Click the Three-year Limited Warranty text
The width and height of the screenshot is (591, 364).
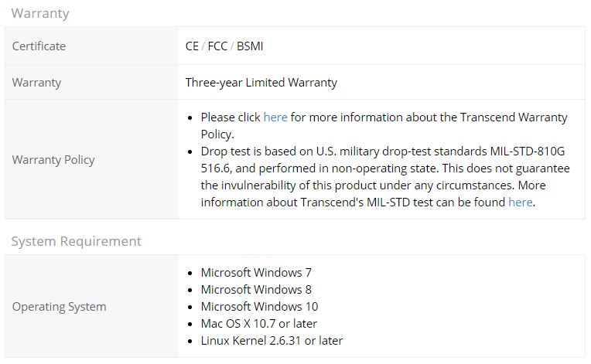coord(261,83)
